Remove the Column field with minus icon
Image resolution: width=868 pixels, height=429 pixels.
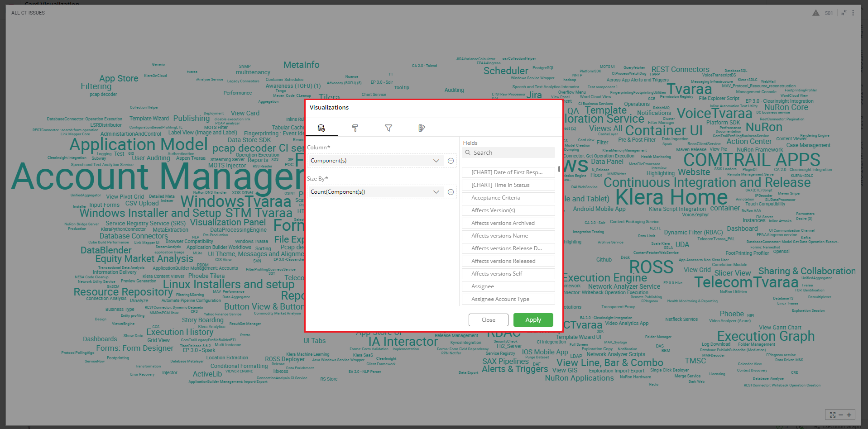click(x=451, y=161)
